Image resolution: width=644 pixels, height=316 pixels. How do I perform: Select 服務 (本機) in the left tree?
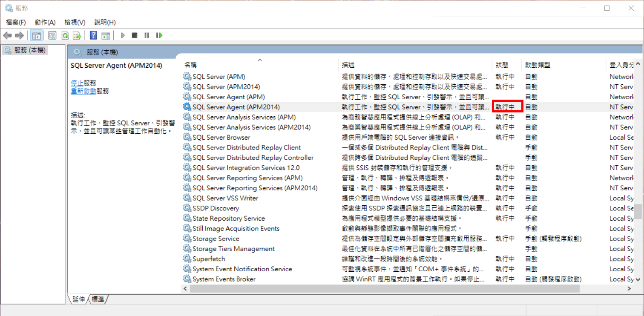(x=25, y=50)
